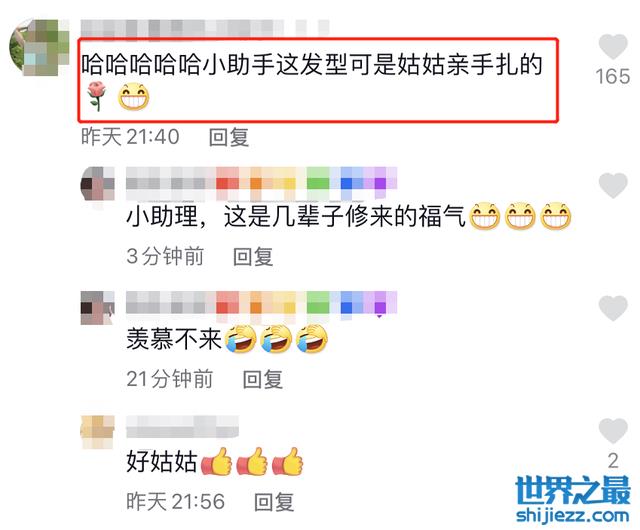
Task: Reply to the comment posted 昨天 21:40
Action: point(229,137)
